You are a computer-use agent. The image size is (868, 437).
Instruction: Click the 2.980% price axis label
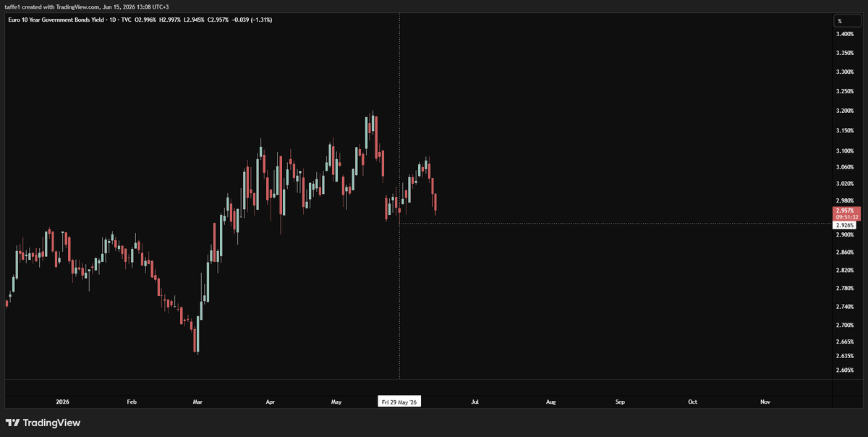(x=845, y=200)
